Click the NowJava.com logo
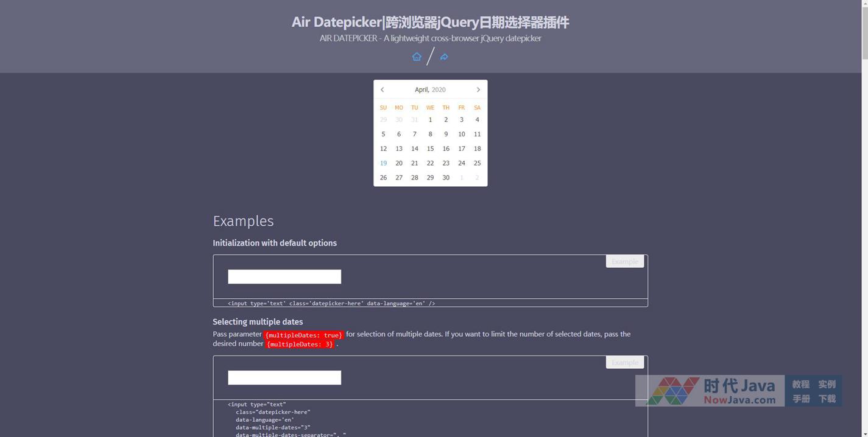 point(713,391)
